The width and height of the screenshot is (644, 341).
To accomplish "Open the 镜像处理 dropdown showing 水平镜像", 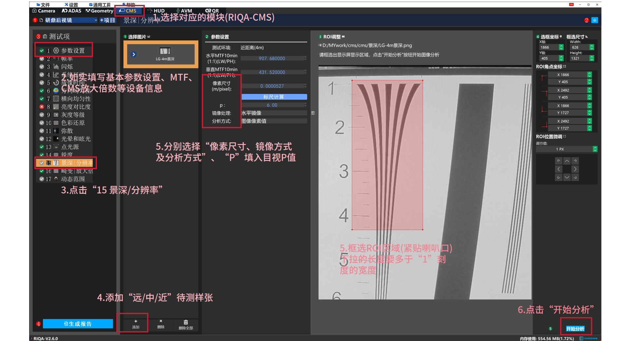I will click(x=274, y=113).
